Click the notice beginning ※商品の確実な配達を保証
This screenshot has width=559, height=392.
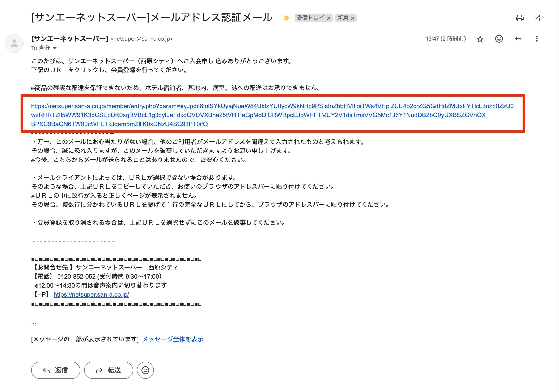(176, 88)
